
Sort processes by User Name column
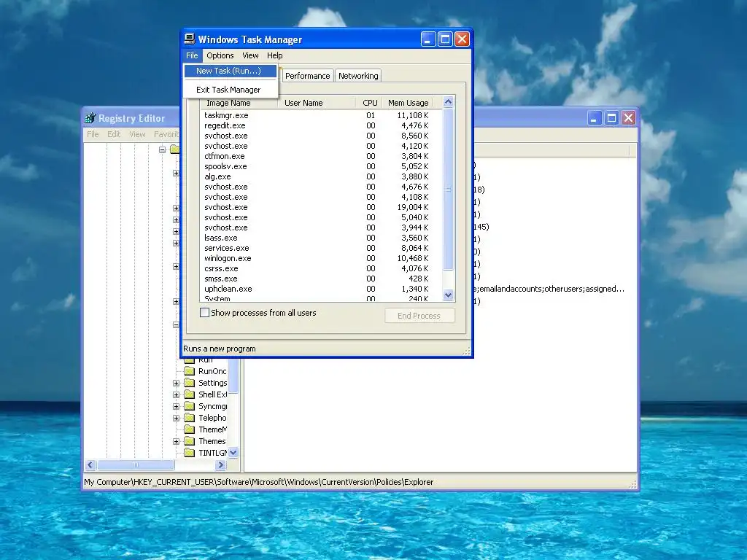click(x=317, y=103)
